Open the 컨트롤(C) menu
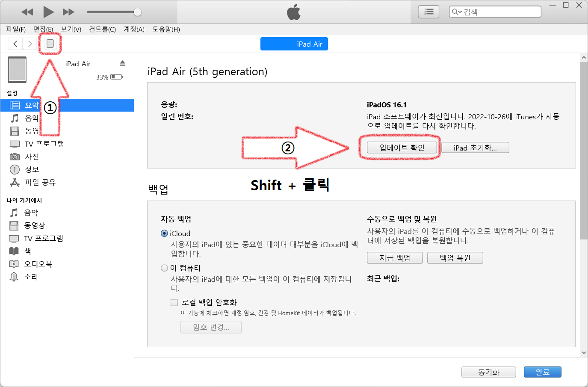The image size is (588, 387). pos(103,29)
